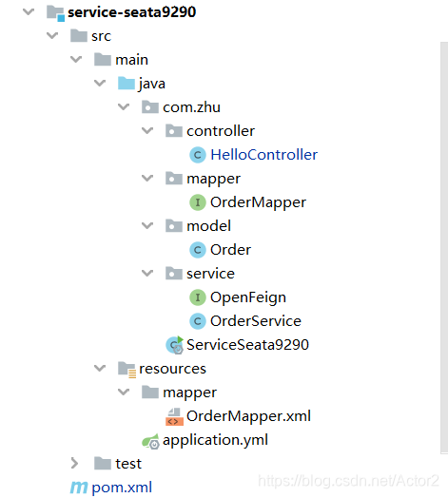Image resolution: width=448 pixels, height=498 pixels.
Task: Select the application.yml file name
Action: (x=216, y=440)
